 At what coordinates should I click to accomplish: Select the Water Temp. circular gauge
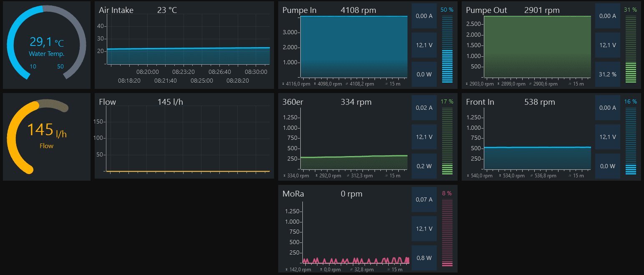click(x=46, y=45)
